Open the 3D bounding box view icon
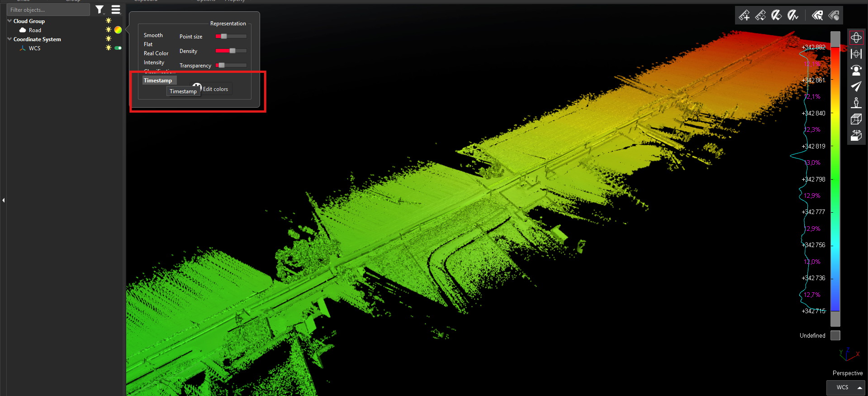 click(x=856, y=119)
